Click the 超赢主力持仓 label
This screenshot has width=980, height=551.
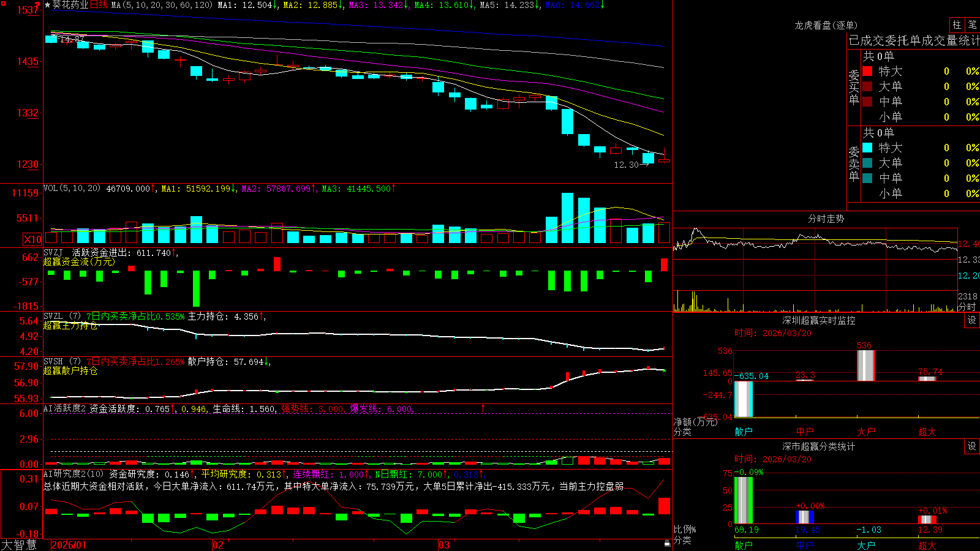70,326
